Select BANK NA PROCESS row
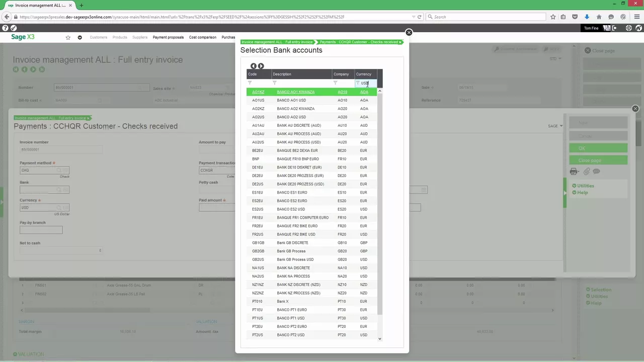The height and width of the screenshot is (362, 644). (x=312, y=276)
